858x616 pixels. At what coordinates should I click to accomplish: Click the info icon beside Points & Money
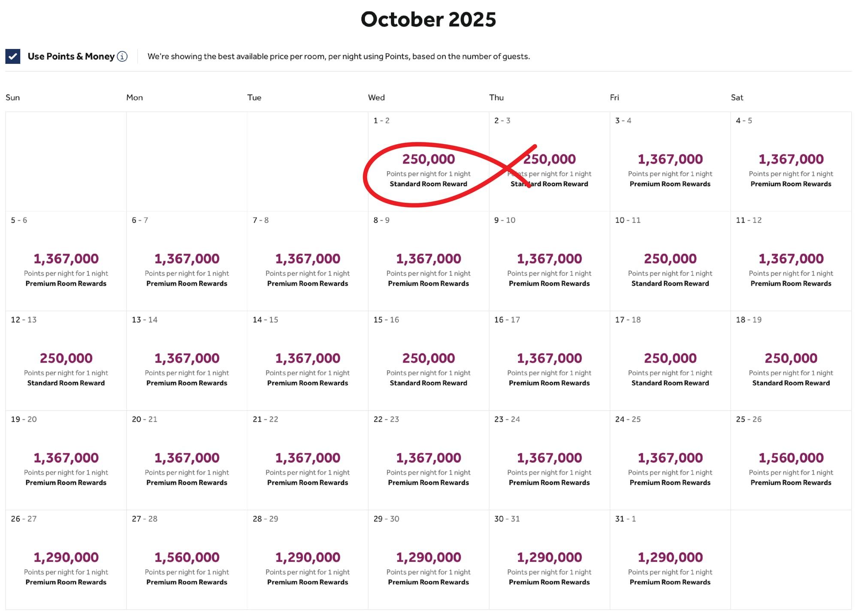click(x=122, y=57)
